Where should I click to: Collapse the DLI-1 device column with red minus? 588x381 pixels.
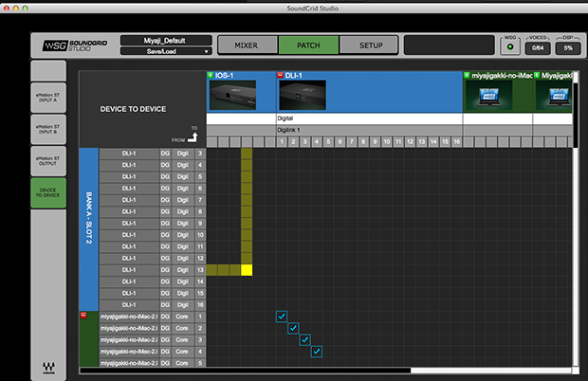280,75
